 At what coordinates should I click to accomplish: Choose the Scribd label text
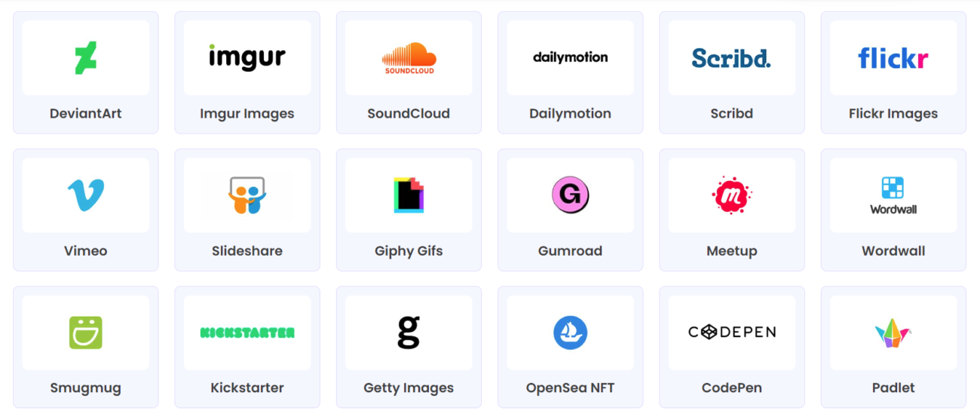tap(731, 114)
